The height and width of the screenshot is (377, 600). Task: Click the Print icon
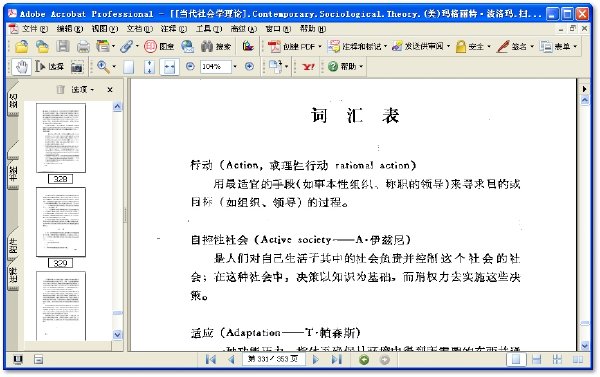tap(83, 47)
